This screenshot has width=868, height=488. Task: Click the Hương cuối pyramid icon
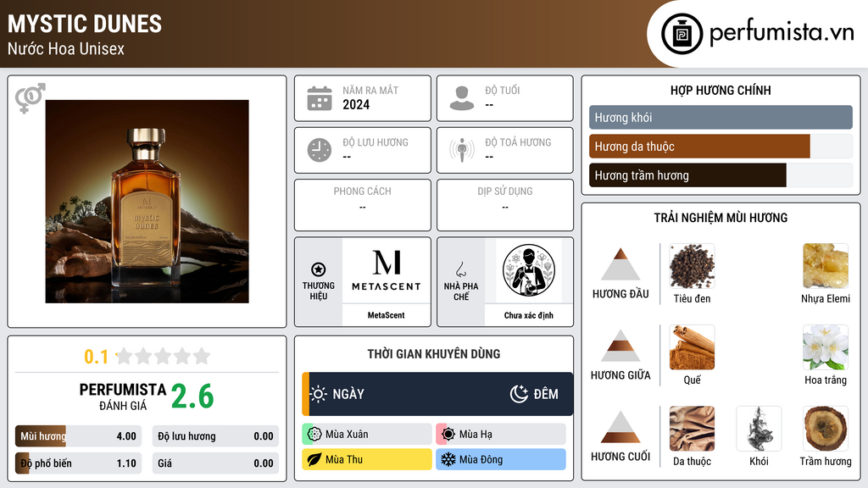pos(620,427)
